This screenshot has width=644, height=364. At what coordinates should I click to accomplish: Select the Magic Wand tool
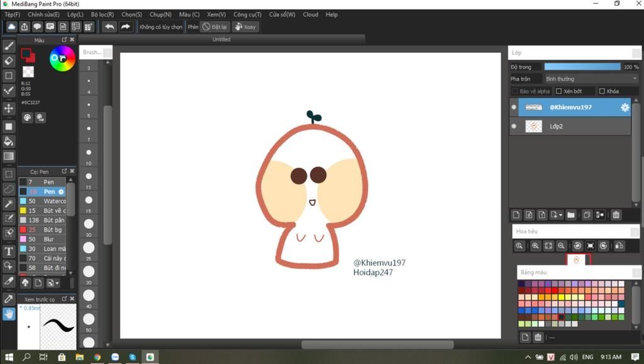point(9,203)
